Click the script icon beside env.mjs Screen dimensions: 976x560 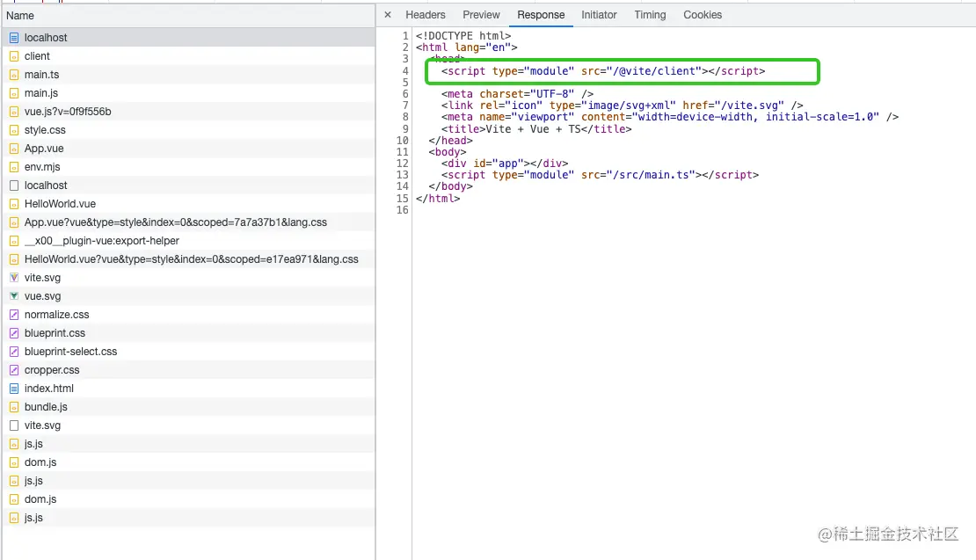pos(14,167)
